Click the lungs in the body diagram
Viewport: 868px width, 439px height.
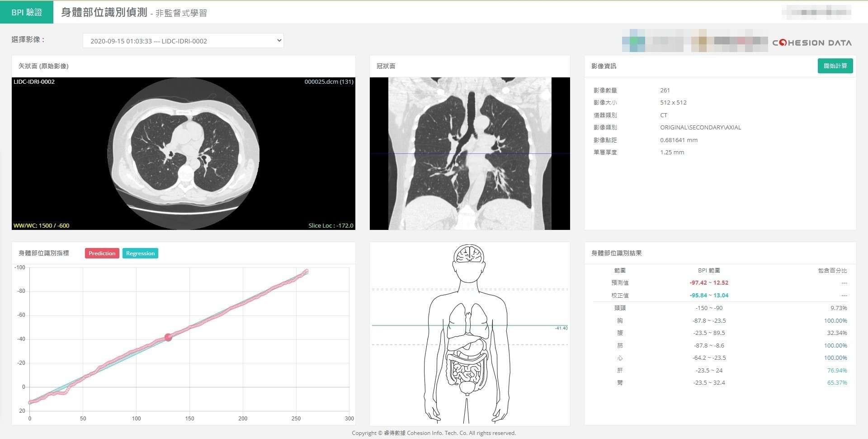tap(468, 320)
